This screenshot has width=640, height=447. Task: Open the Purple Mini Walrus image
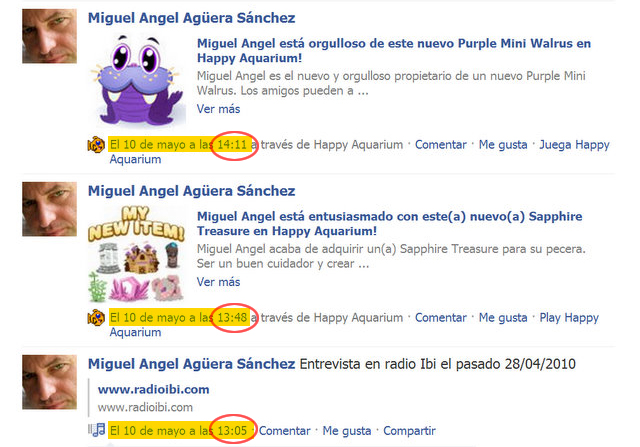137,81
